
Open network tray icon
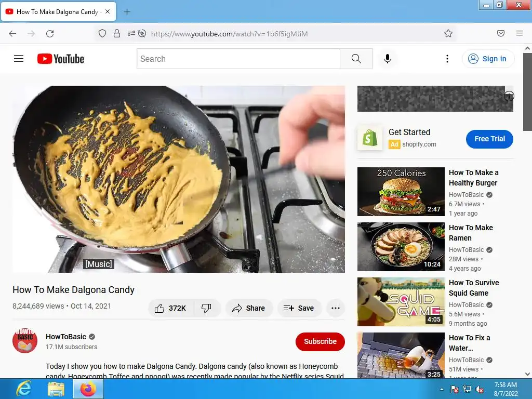pos(467,389)
